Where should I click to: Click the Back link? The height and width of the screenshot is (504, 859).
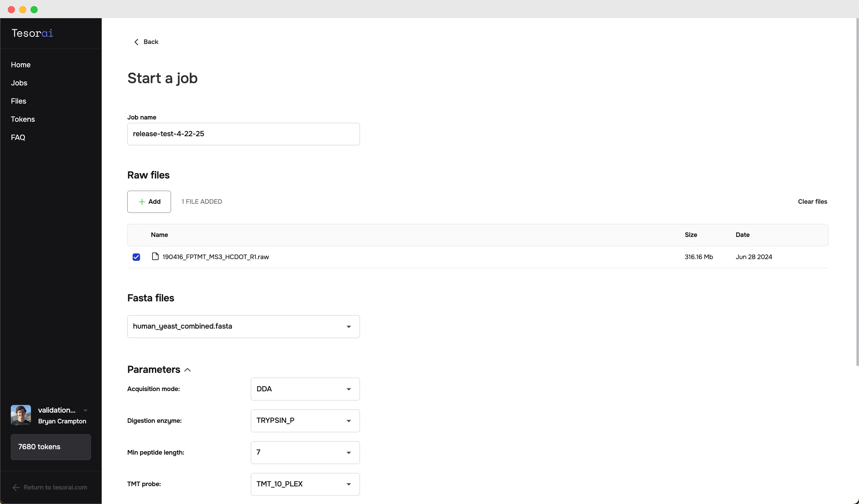146,42
